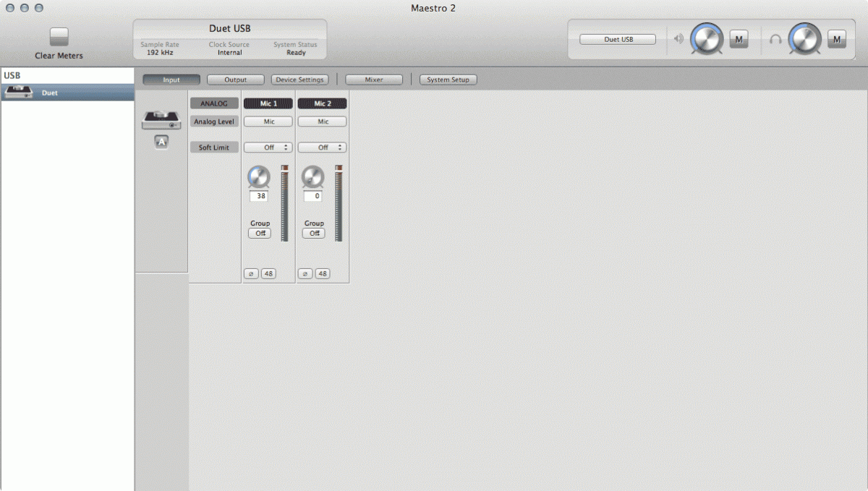Screen dimensions: 868x491
Task: Click the Mic 1 level meter
Action: pos(284,203)
